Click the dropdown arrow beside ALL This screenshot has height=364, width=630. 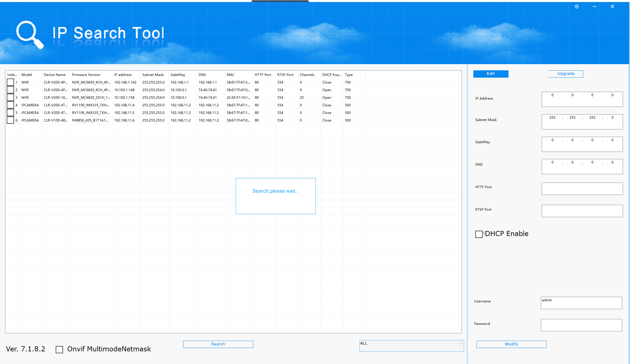pos(460,343)
